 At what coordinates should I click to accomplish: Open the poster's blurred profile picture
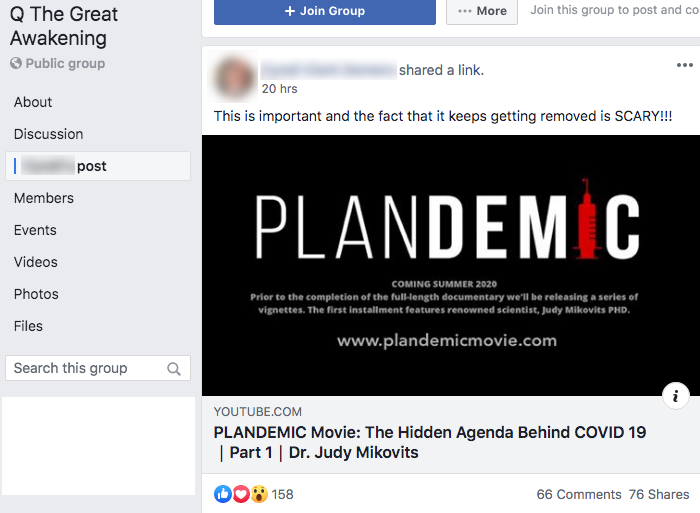pyautogui.click(x=233, y=77)
